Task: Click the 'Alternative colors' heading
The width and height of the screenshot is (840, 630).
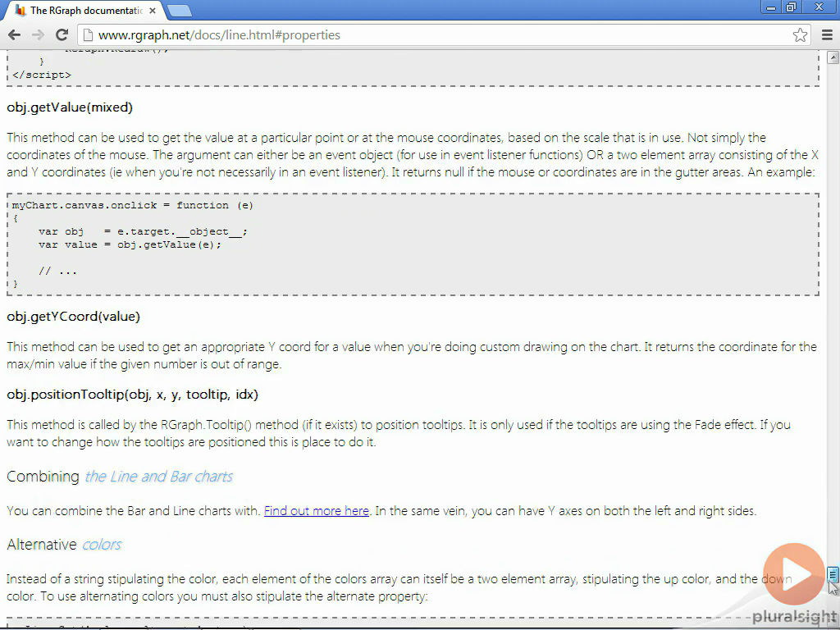Action: pyautogui.click(x=64, y=545)
